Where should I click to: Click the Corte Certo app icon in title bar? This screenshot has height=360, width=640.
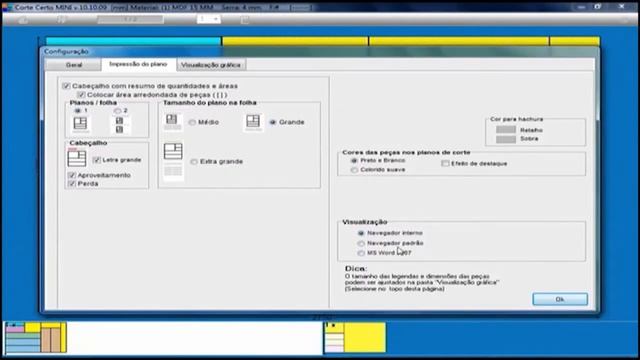tap(7, 7)
